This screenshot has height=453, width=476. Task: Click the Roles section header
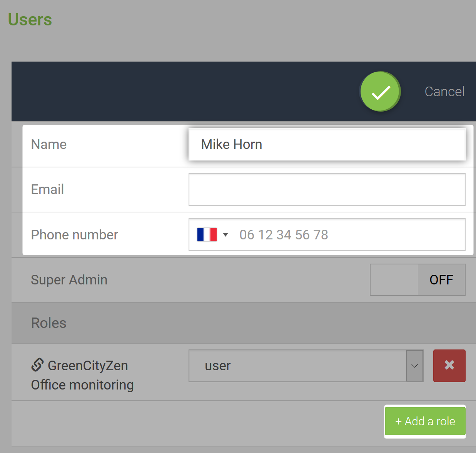[x=49, y=323]
